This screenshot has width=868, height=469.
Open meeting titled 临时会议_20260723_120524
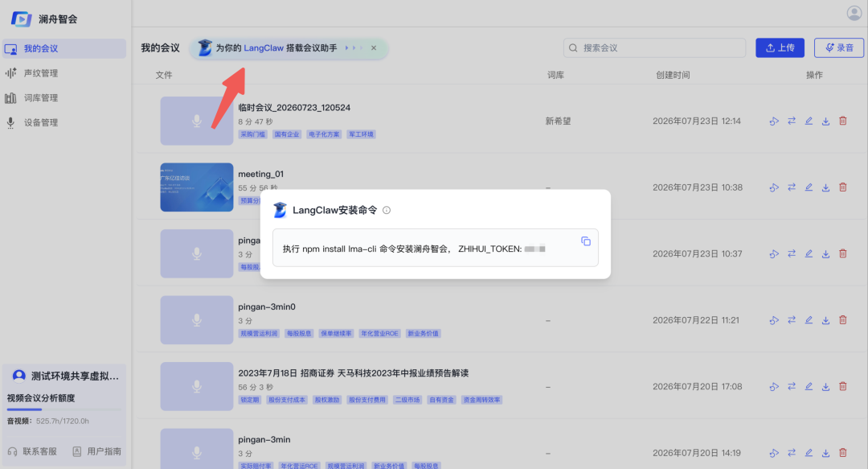(x=294, y=108)
